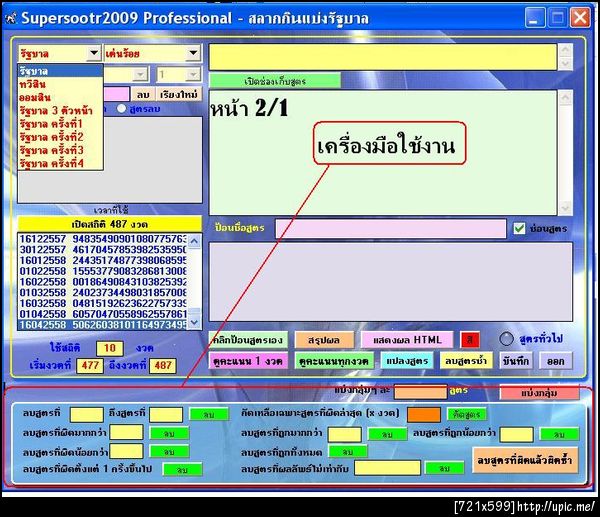Click the orange field beside คัดสูตร

tap(424, 414)
